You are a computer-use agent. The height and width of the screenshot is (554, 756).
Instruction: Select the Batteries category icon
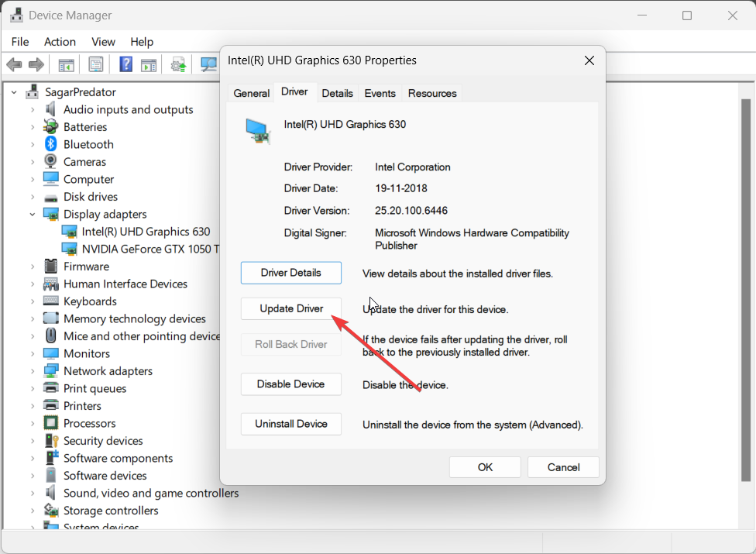coord(50,127)
